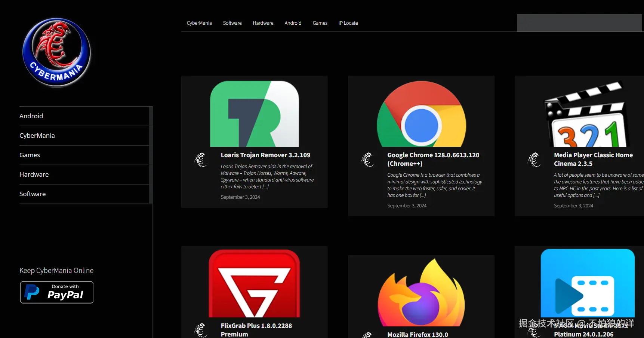Open Hardware in the top navigation
644x338 pixels.
(x=263, y=23)
